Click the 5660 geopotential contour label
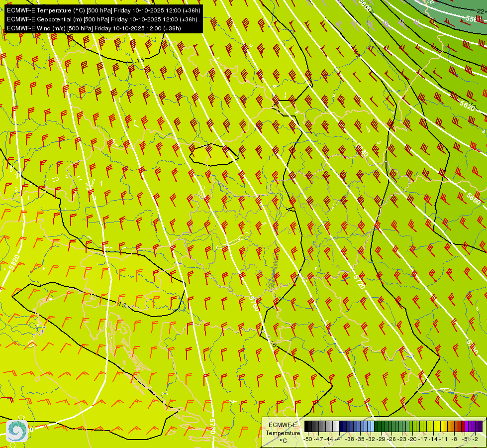The height and width of the screenshot is (448, 487). (474, 199)
